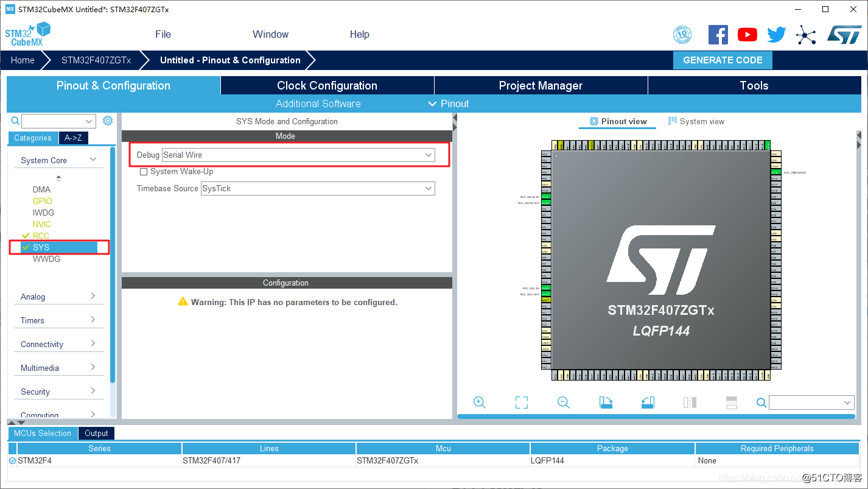Click the GENERATE CODE button
The height and width of the screenshot is (489, 868).
[x=723, y=60]
